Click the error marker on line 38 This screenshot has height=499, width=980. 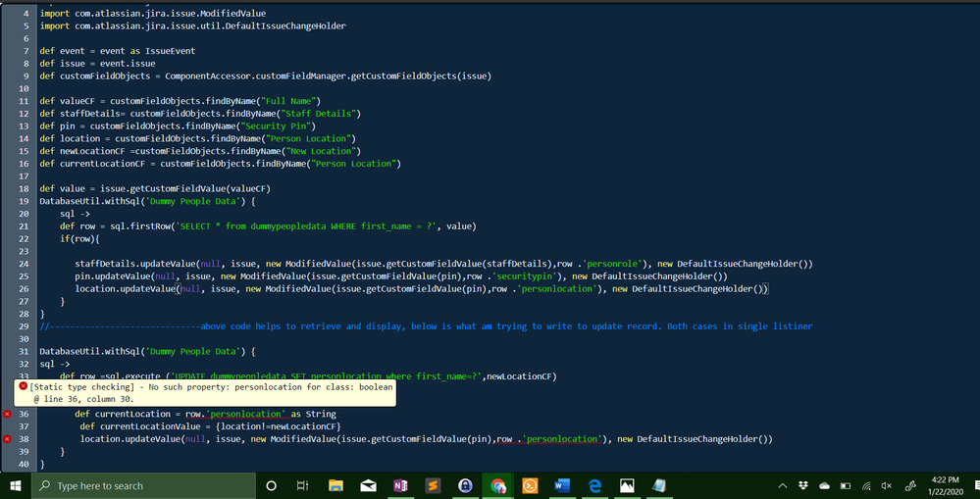tap(7, 439)
